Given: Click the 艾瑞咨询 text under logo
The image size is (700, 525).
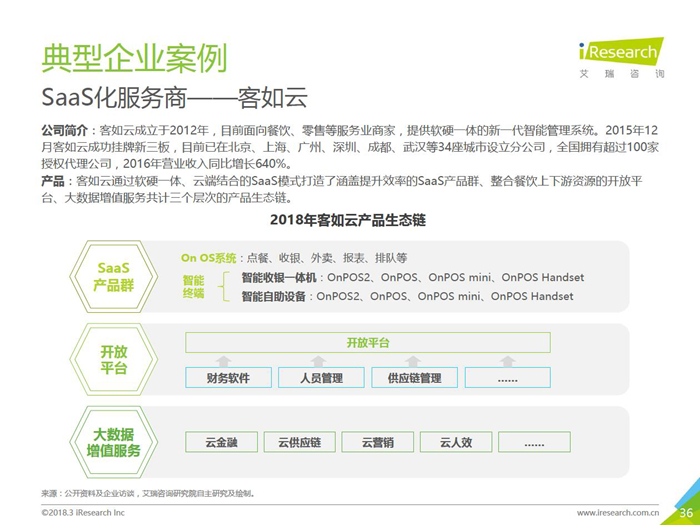Looking at the screenshot, I should [622, 74].
